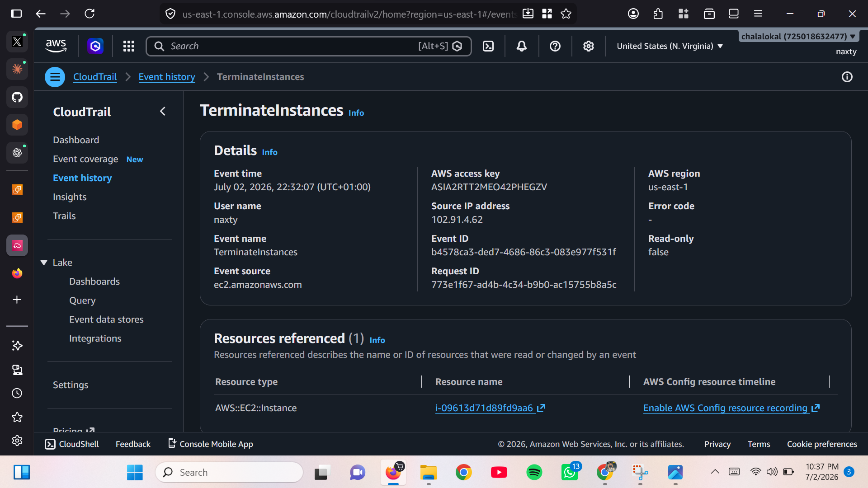Screen dimensions: 868x488
Task: Focus the AWS console search box
Action: tap(308, 46)
